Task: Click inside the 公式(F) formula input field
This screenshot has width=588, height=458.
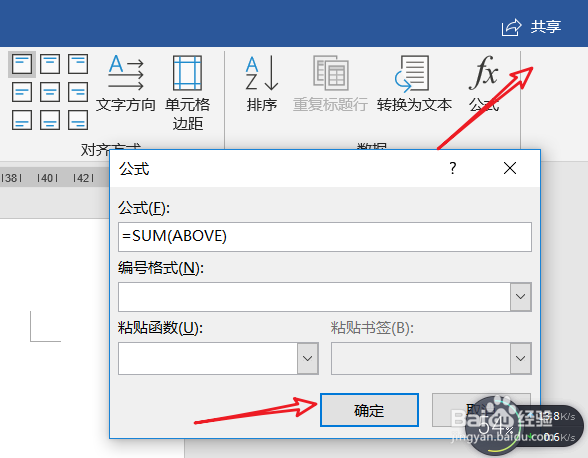Action: (325, 237)
